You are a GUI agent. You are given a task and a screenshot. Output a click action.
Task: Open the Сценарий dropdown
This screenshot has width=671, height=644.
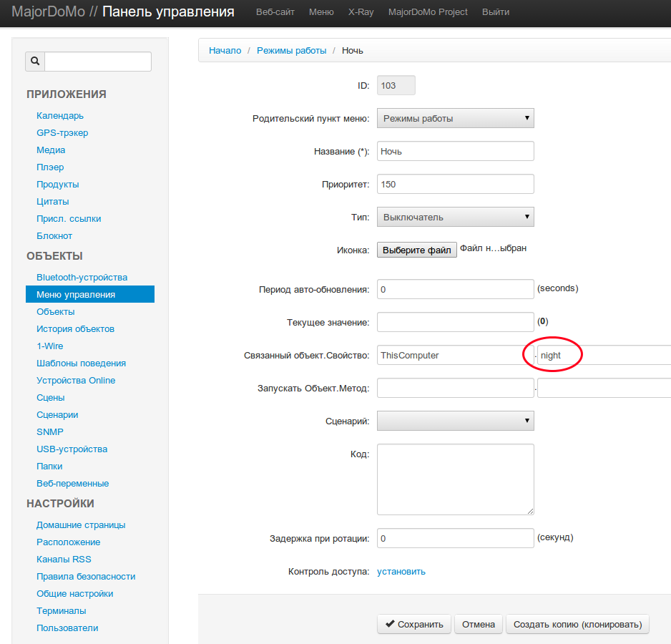pyautogui.click(x=455, y=421)
